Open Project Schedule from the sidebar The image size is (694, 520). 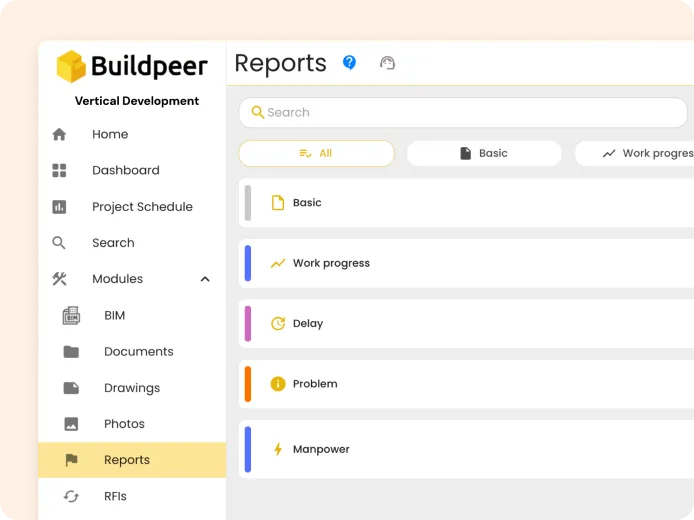(x=132, y=207)
